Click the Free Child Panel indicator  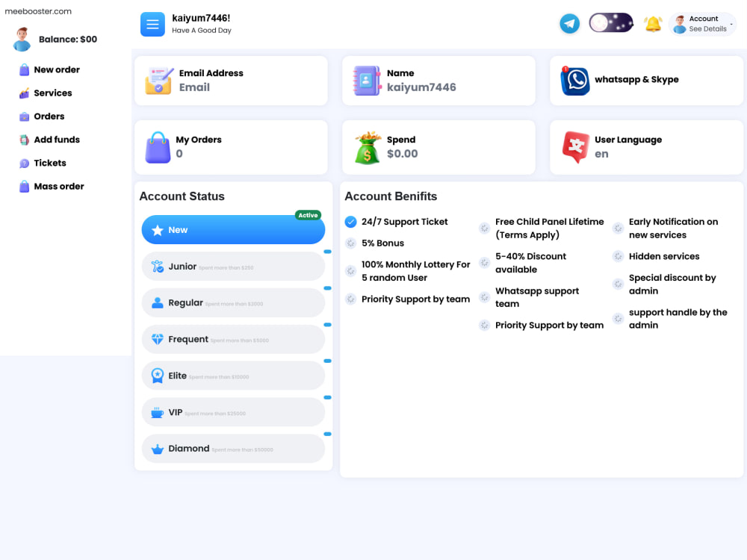(x=485, y=228)
